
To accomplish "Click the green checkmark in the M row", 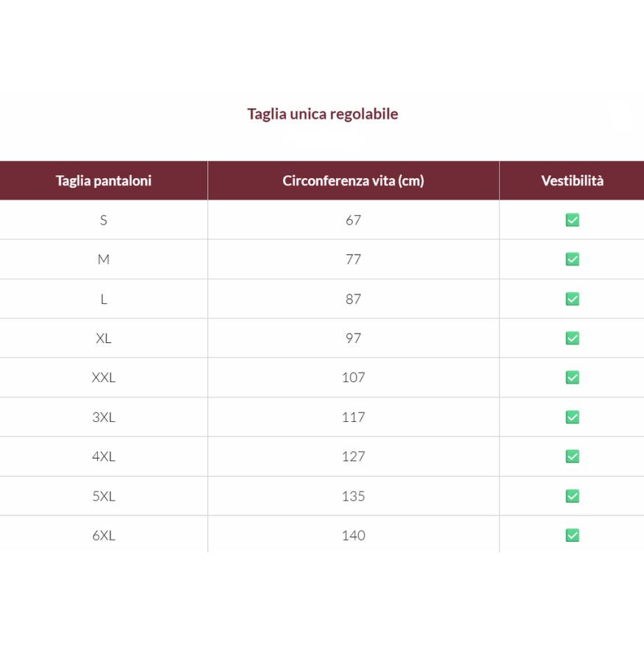I will tap(573, 259).
